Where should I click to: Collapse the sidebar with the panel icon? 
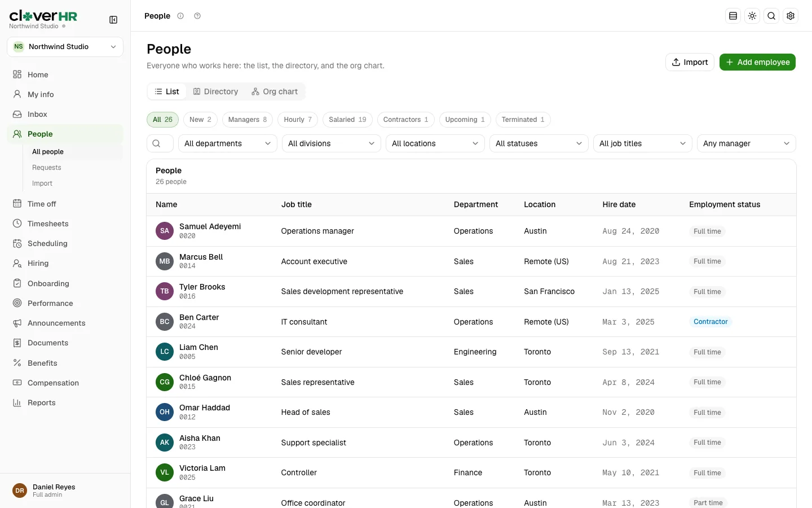[113, 20]
